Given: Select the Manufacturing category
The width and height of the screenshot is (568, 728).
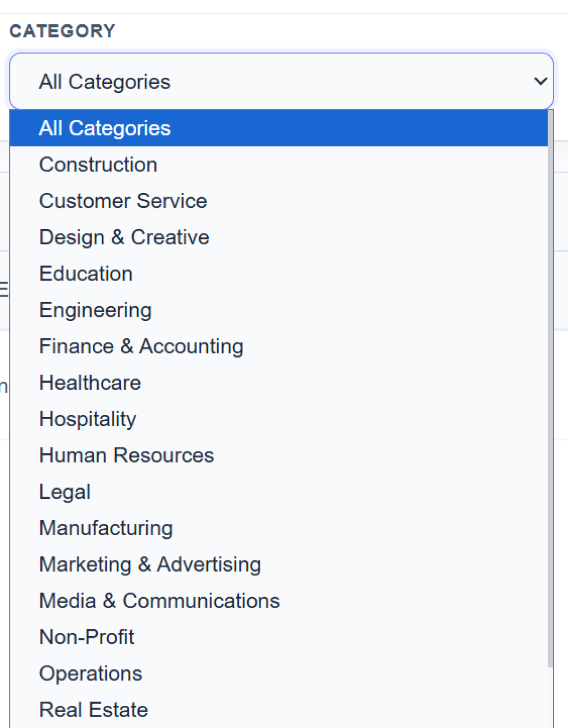Looking at the screenshot, I should point(278,528).
